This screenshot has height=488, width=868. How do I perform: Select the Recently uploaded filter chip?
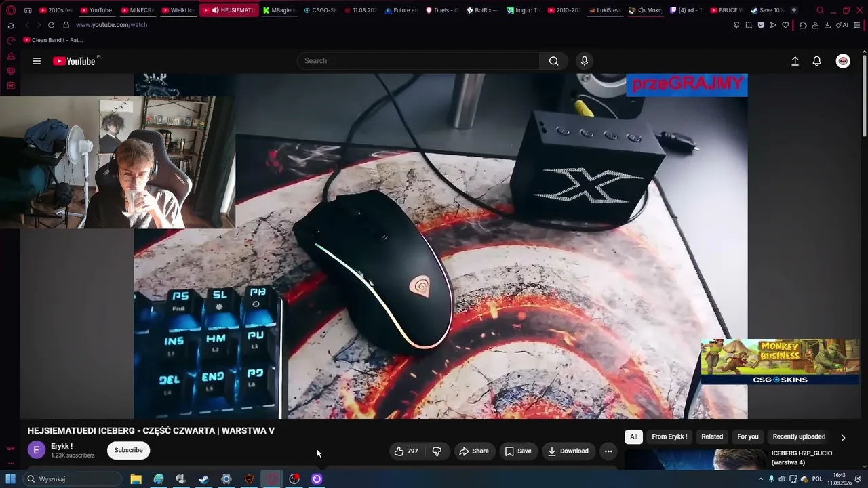point(799,436)
